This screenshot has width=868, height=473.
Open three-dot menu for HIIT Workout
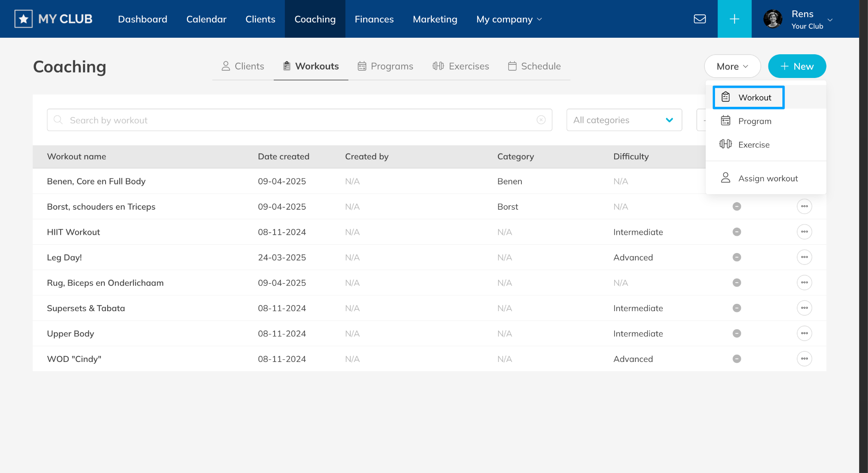tap(804, 232)
